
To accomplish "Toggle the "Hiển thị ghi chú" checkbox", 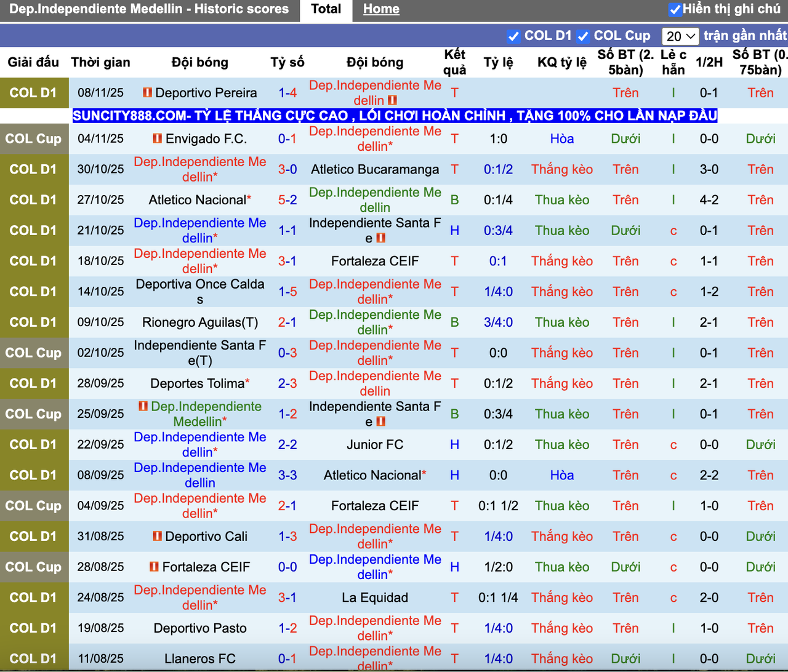I will coord(675,9).
